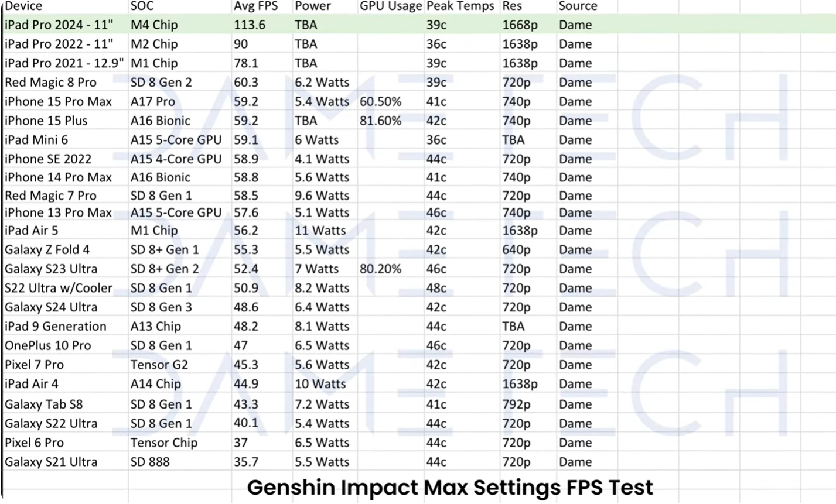Screen dimensions: 836x504
Task: Click the A17 Pro SOC cell
Action: click(153, 102)
